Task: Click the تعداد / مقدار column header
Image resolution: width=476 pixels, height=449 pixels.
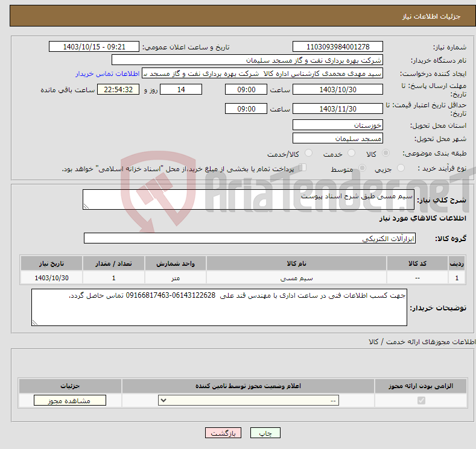Action: tap(113, 263)
